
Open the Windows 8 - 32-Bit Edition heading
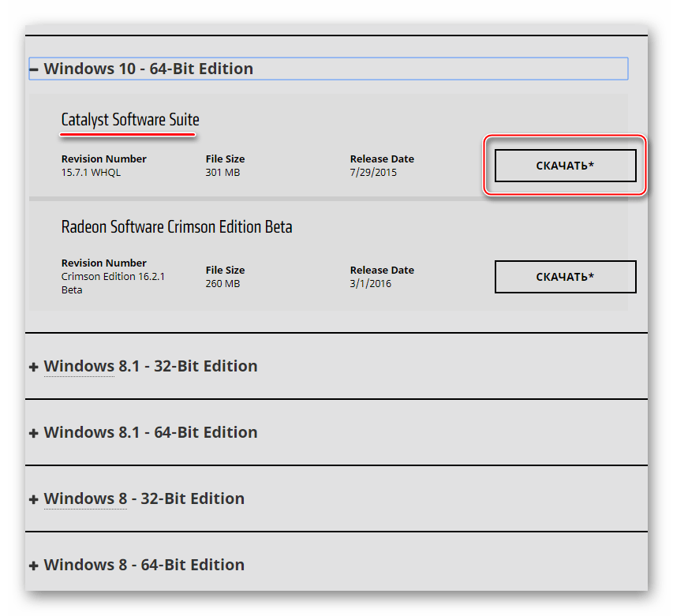(144, 498)
